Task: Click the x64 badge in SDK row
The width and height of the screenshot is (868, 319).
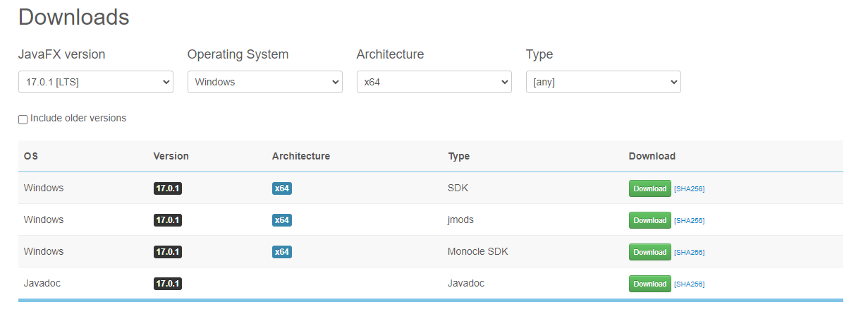Action: coord(282,188)
